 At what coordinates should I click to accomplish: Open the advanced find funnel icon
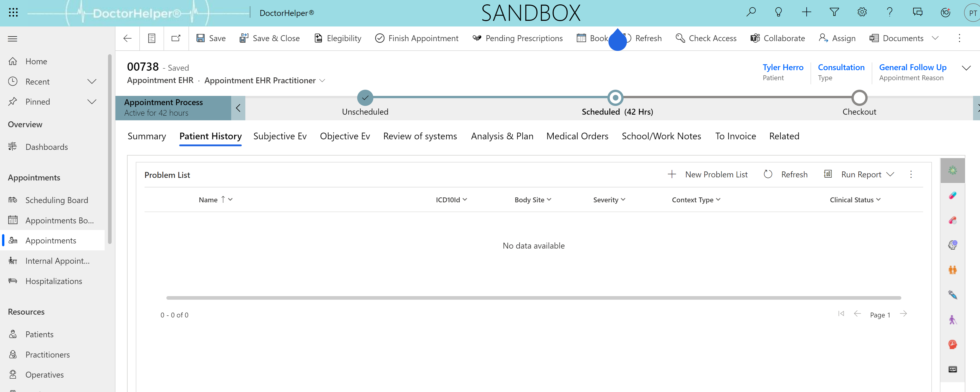(x=834, y=13)
